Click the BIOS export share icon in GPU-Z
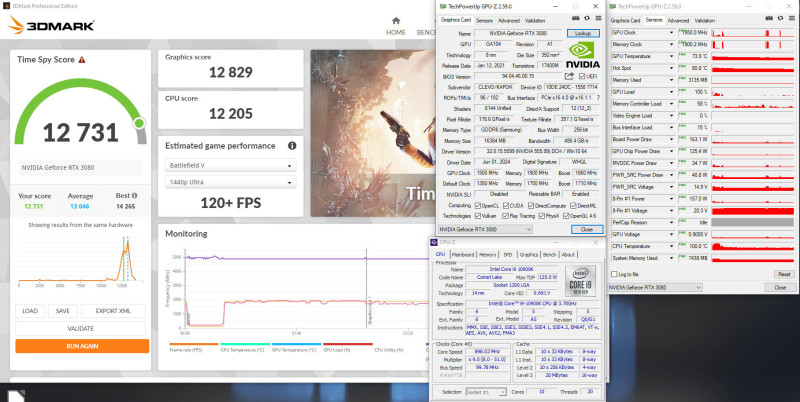 [x=569, y=76]
